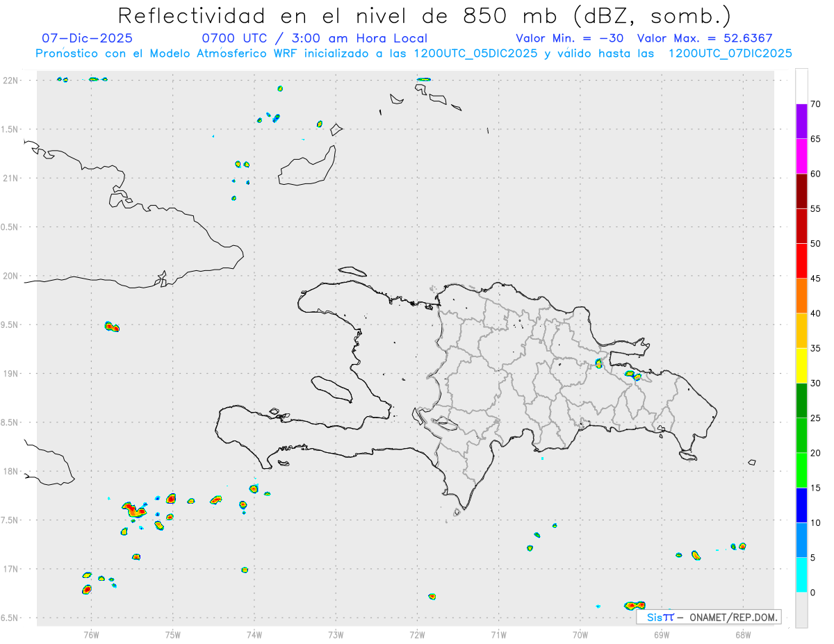Viewport: 834px width, 644px height.
Task: Click the colorbar tick label '70'
Action: tap(815, 104)
